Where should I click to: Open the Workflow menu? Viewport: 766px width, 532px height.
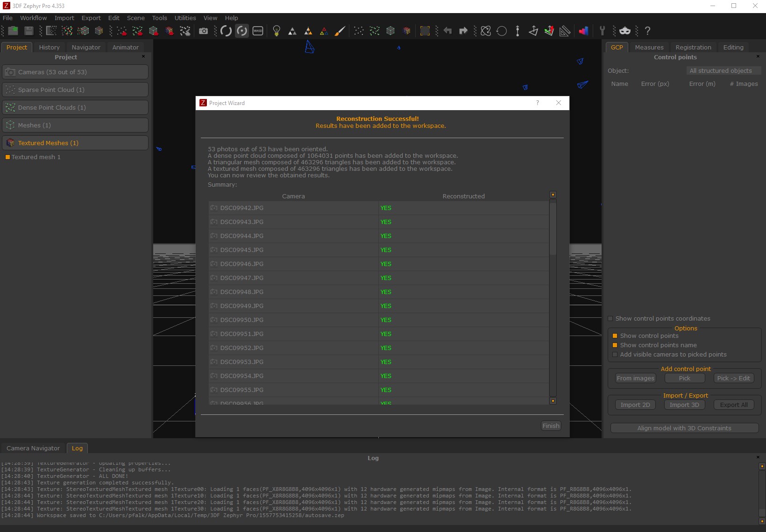pyautogui.click(x=33, y=18)
